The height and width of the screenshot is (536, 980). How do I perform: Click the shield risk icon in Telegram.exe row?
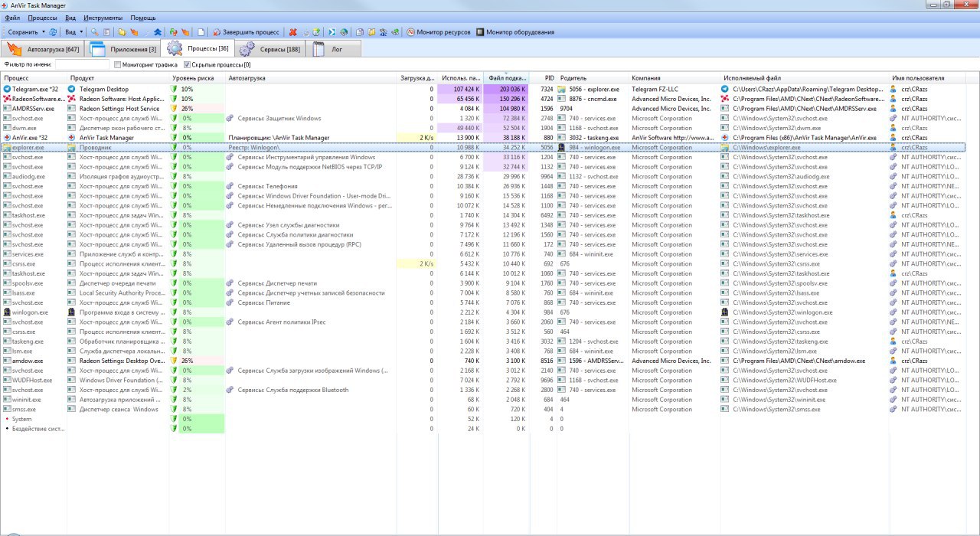[174, 89]
